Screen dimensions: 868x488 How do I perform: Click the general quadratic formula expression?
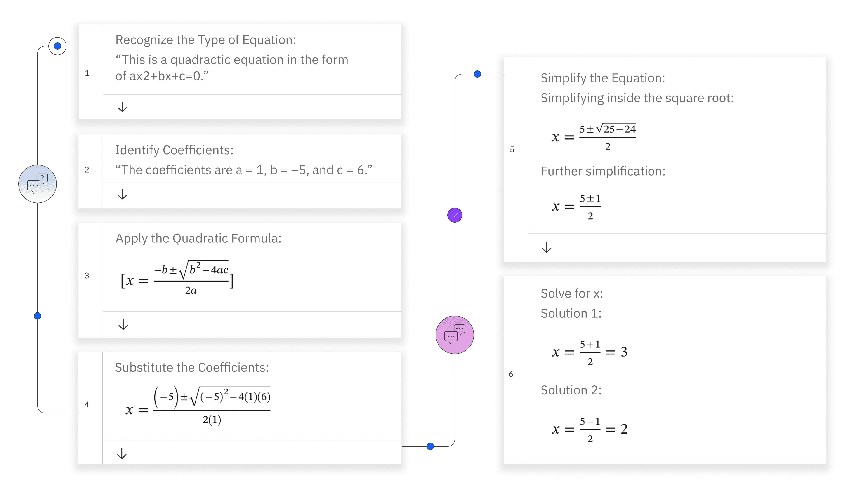[x=177, y=279]
